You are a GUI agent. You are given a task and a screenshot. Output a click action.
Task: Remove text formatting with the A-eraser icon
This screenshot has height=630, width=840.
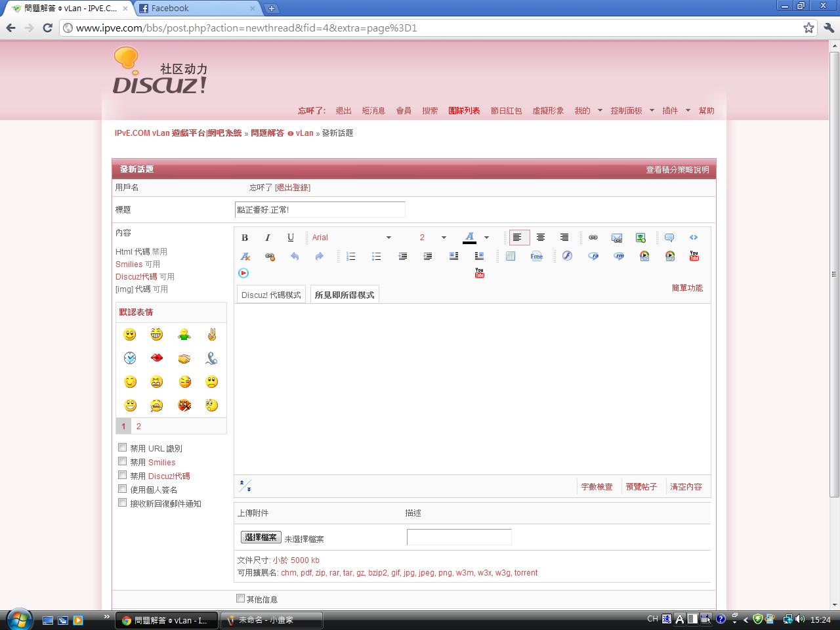[245, 256]
